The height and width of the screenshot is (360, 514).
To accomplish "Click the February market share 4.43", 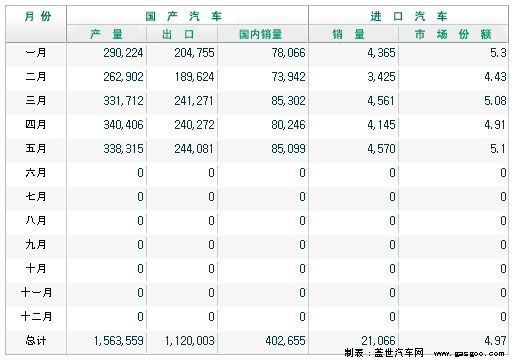I will pos(495,77).
